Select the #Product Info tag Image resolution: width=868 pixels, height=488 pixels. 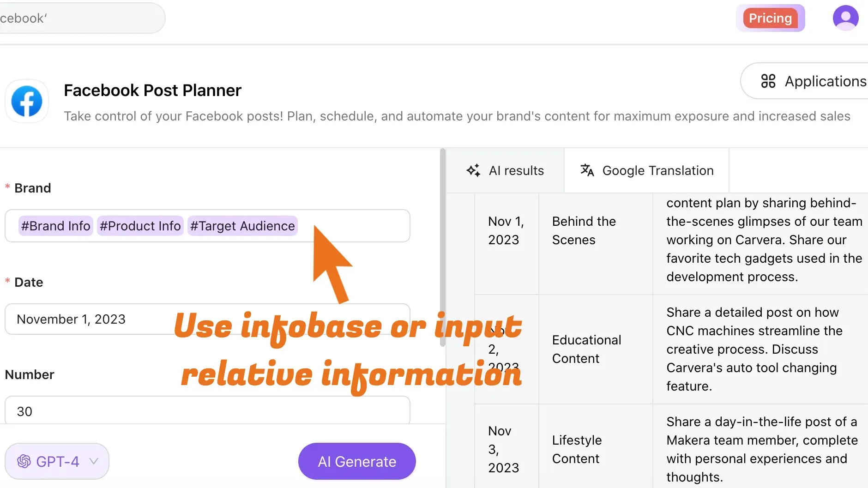pos(140,226)
